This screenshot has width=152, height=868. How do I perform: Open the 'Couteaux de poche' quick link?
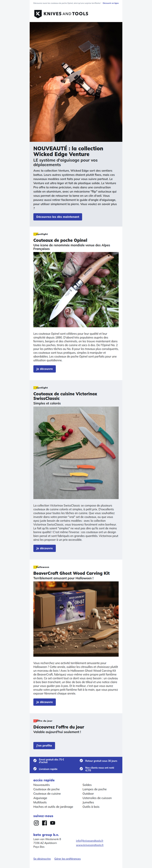point(46,789)
